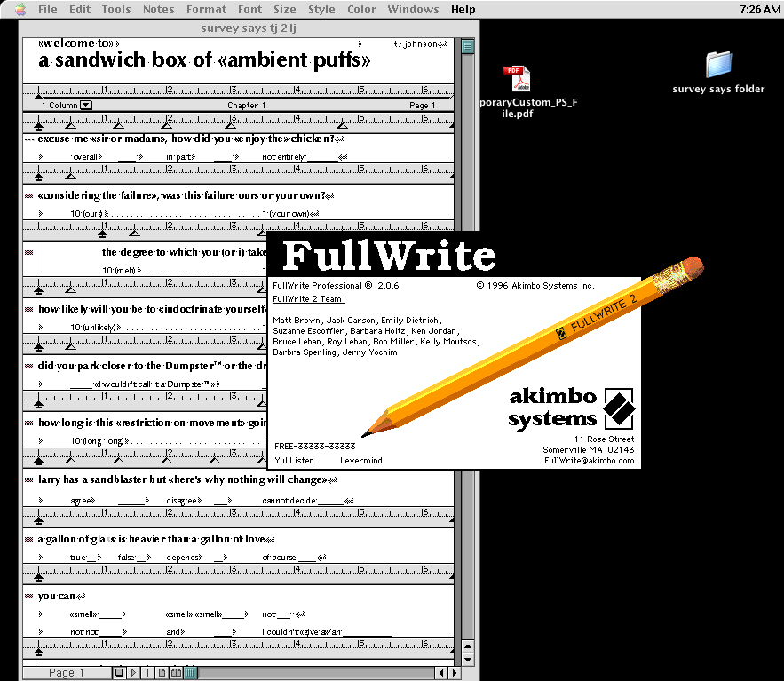Screen dimensions: 784x681
Task: Click the FullWrite 2 pencil graphic
Action: pyautogui.click(x=533, y=346)
